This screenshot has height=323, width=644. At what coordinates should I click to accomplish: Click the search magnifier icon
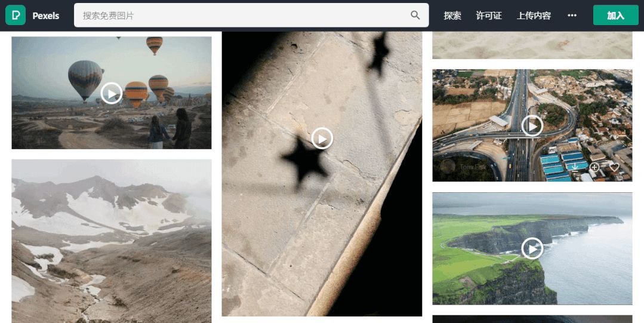415,15
